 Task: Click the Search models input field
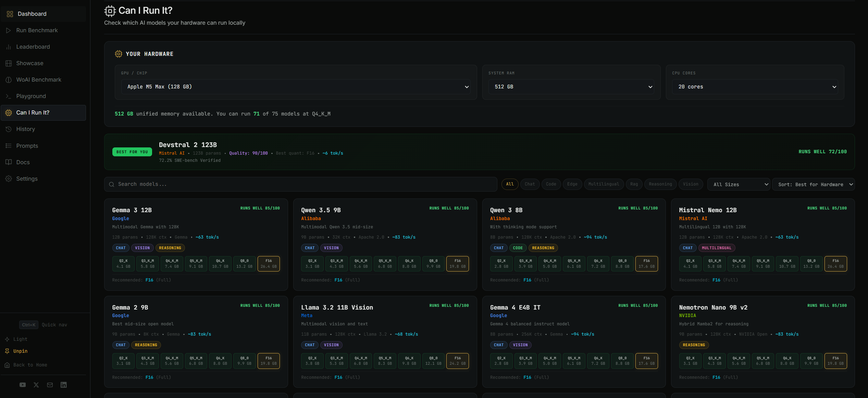(x=300, y=184)
